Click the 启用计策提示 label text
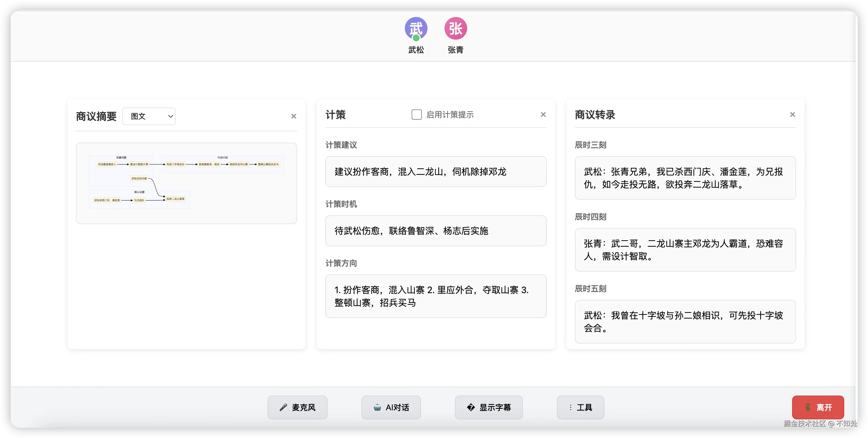Image resolution: width=868 pixels, height=438 pixels. point(450,115)
